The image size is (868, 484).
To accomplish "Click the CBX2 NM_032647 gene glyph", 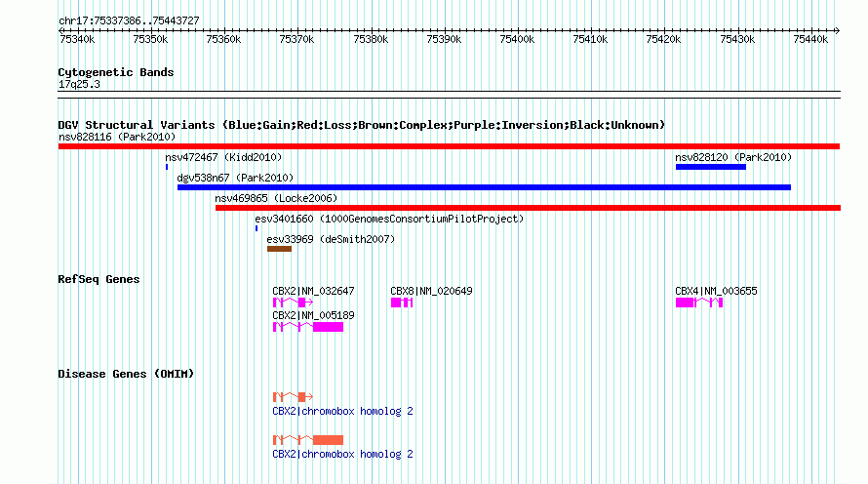I will click(293, 302).
